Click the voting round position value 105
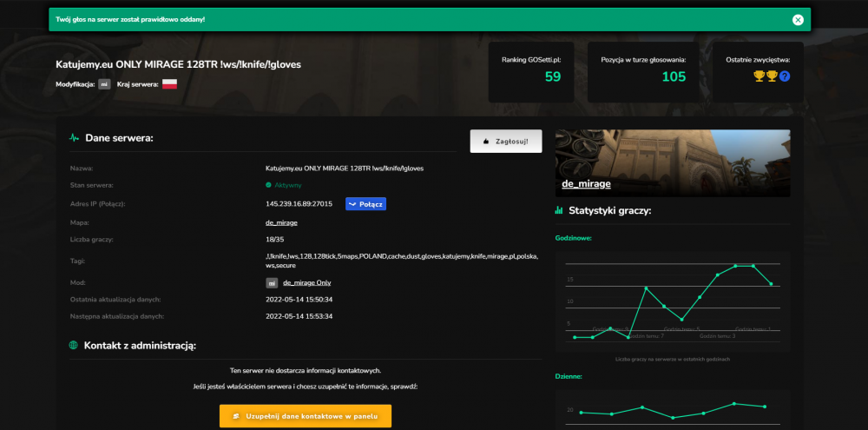This screenshot has width=868, height=430. (x=674, y=76)
